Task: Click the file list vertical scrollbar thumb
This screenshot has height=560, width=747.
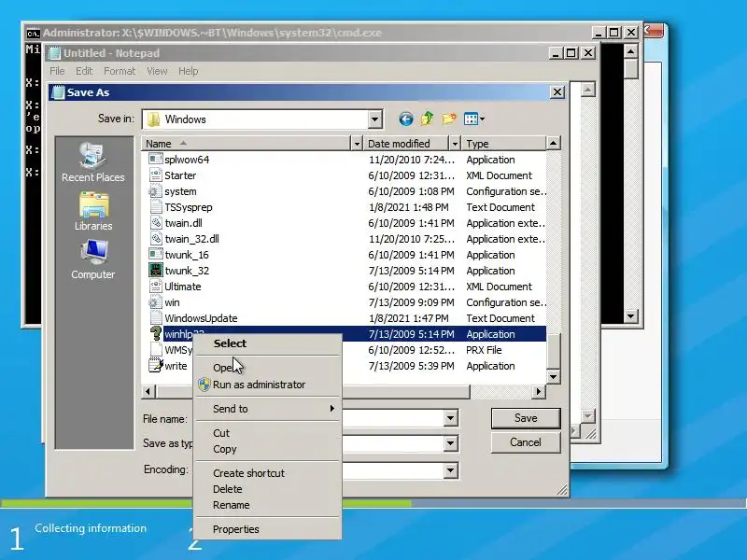Action: point(553,353)
